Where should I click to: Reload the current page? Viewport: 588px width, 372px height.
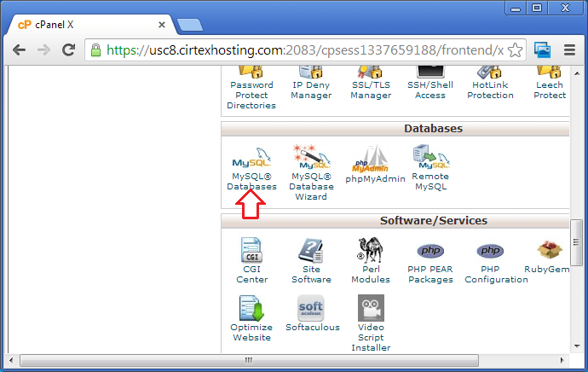tap(66, 50)
